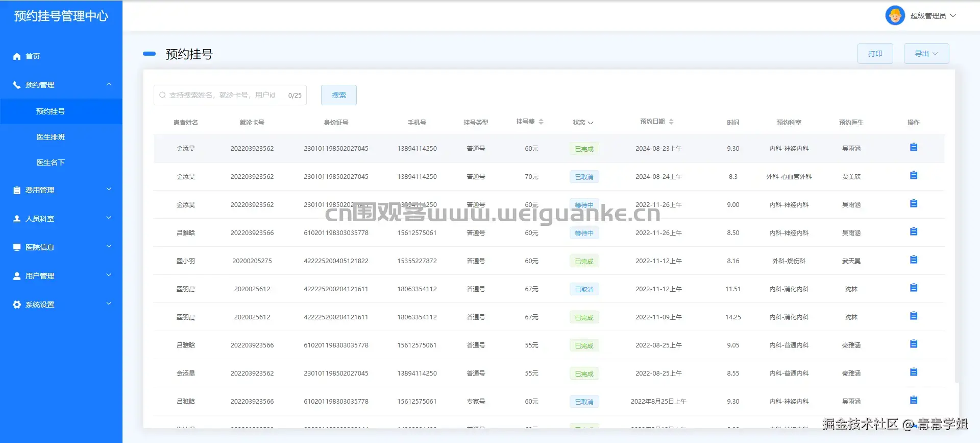The image size is (980, 443).
Task: Click the 患者姓名 column header
Action: coord(186,123)
